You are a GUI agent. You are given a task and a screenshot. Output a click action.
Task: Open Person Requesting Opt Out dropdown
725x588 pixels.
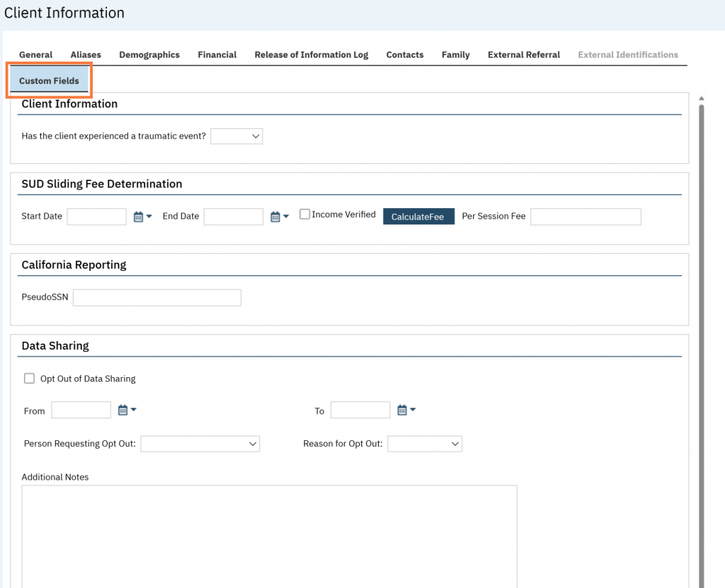(200, 444)
